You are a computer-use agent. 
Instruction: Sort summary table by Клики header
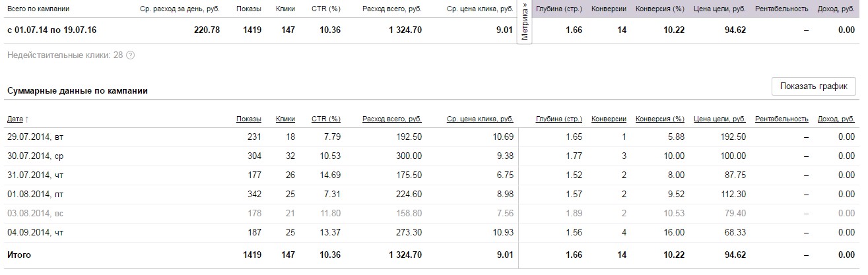[285, 119]
